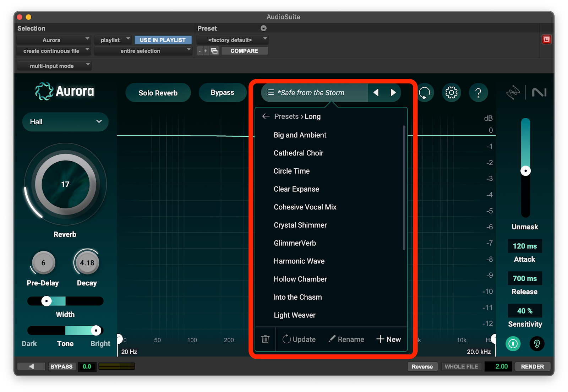
Task: Click the preset minus button
Action: point(200,51)
